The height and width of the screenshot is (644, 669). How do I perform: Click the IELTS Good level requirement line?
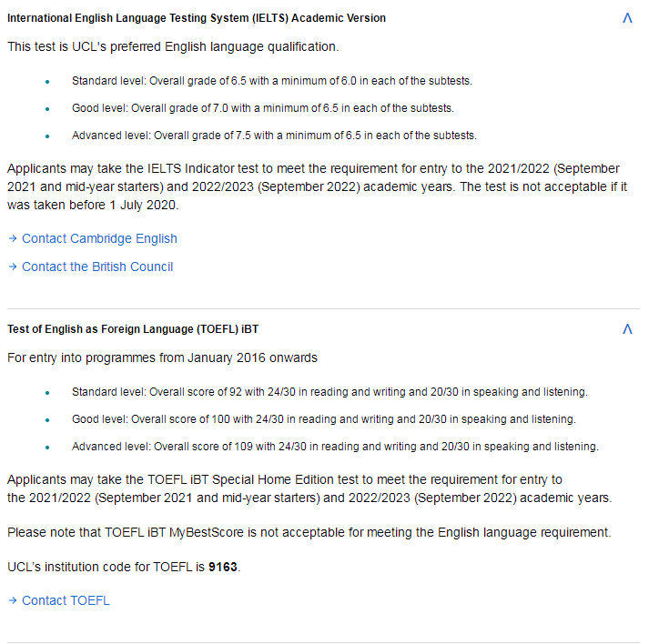tap(263, 108)
